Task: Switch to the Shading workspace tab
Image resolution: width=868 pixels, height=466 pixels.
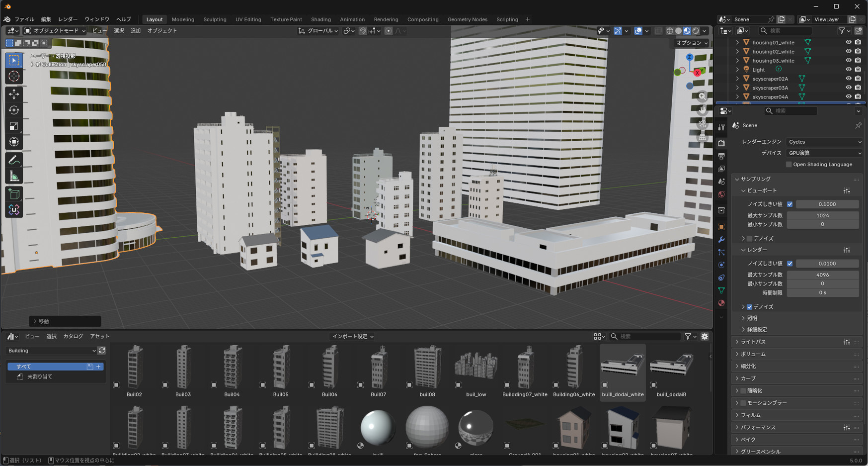Action: point(320,19)
